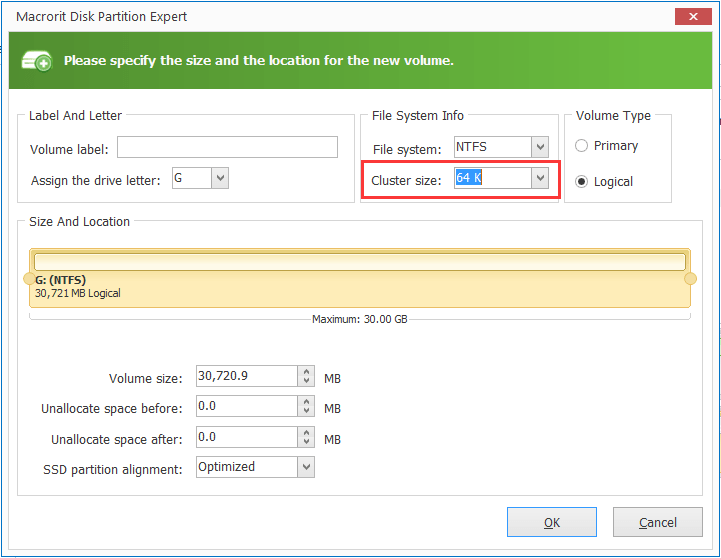Click the Unallocate space after field
The image size is (721, 558).
(x=247, y=437)
